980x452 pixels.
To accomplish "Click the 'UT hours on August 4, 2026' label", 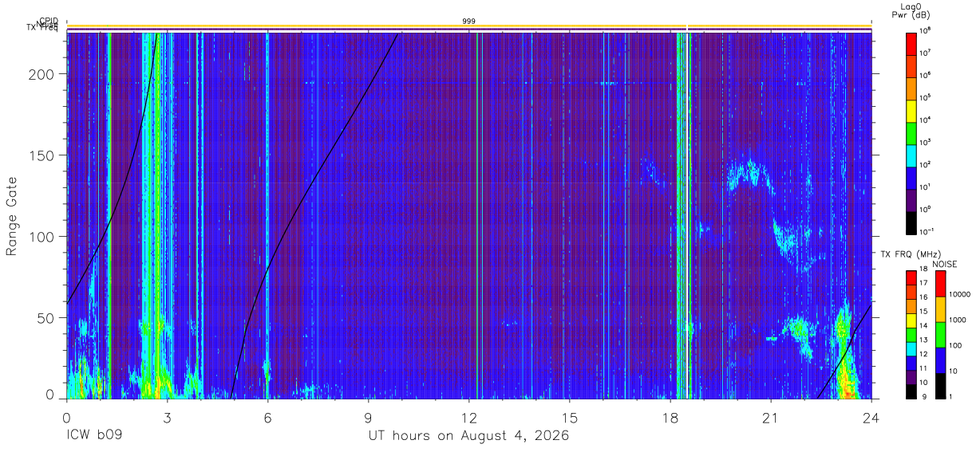I will click(468, 437).
